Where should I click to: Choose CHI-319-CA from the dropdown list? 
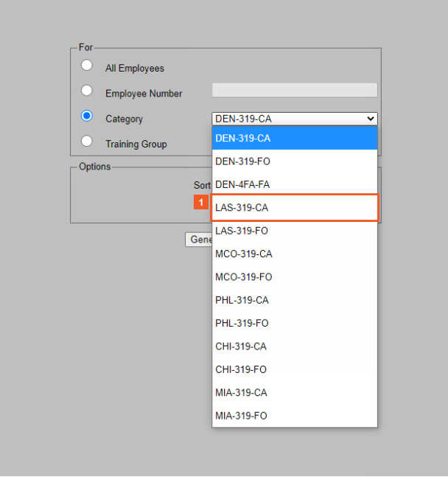tap(295, 347)
